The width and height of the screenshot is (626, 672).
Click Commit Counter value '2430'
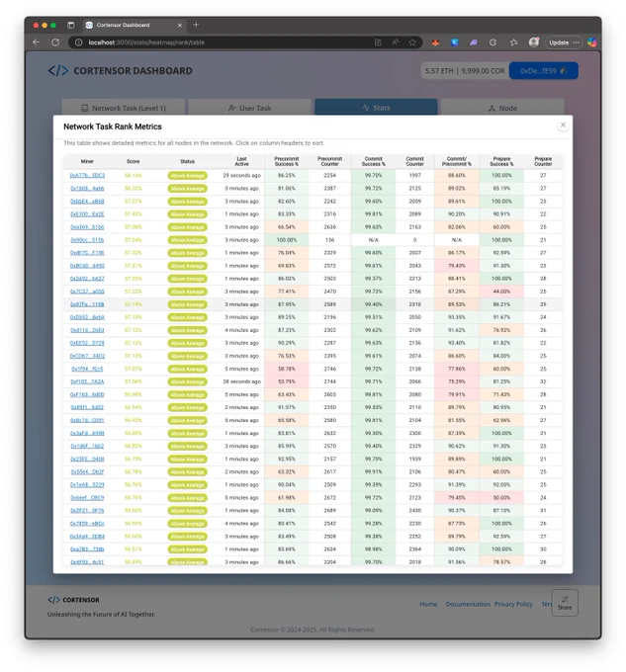click(414, 511)
